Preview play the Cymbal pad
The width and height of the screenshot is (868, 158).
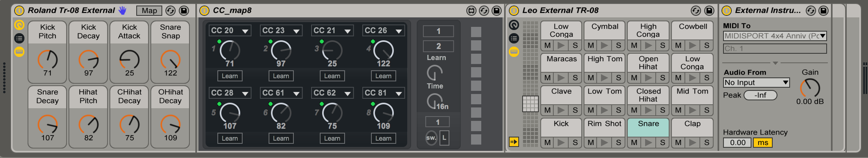(605, 45)
